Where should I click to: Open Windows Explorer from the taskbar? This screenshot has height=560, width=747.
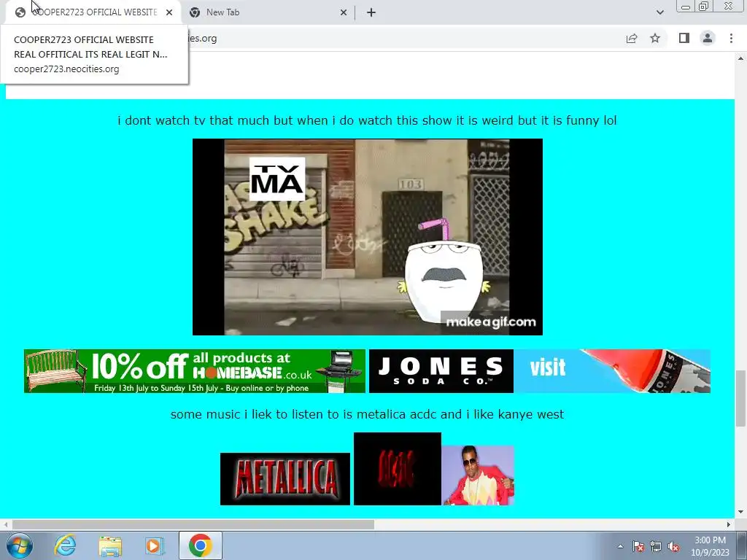pyautogui.click(x=110, y=545)
